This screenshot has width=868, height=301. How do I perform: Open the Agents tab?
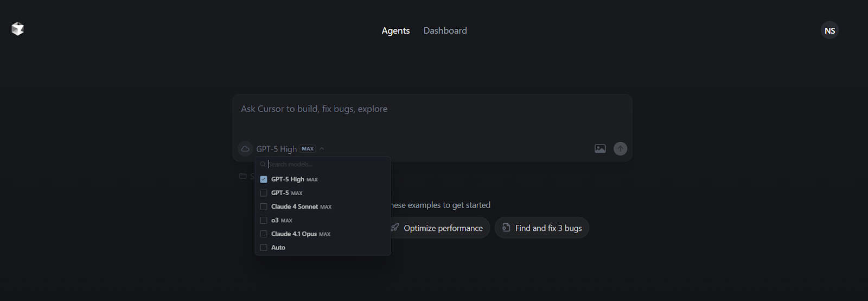[395, 30]
